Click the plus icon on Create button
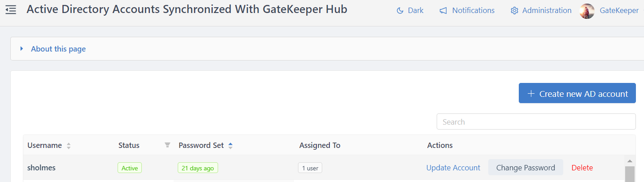 [x=531, y=94]
